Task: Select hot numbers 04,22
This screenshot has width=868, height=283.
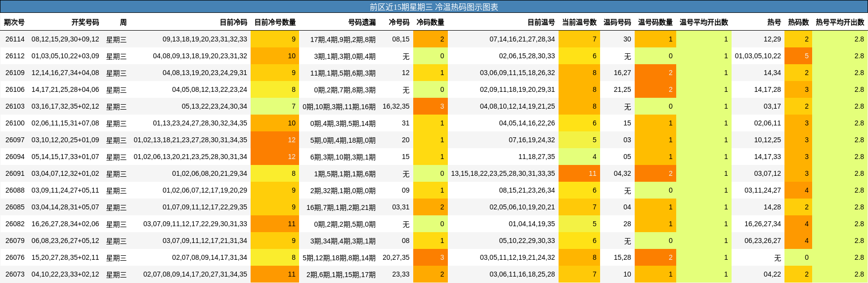Action: click(x=772, y=274)
